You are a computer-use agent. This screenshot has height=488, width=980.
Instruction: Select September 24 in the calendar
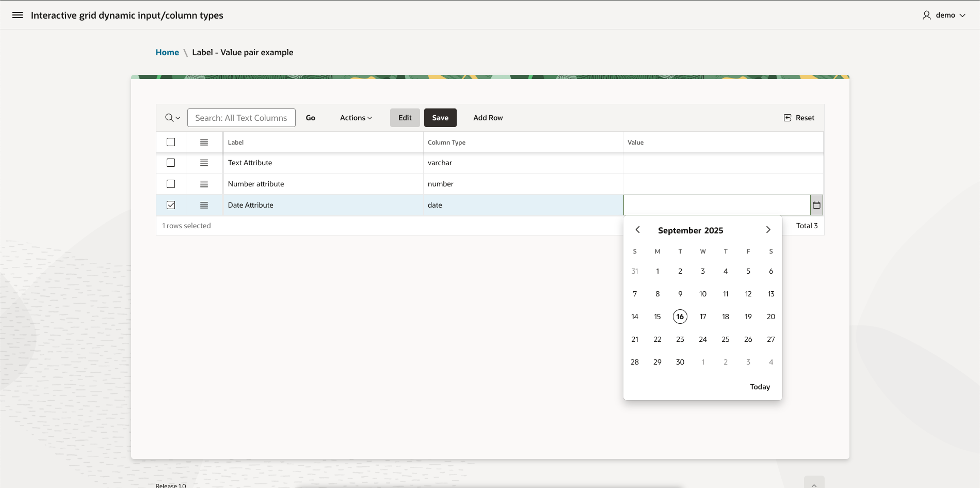(703, 339)
